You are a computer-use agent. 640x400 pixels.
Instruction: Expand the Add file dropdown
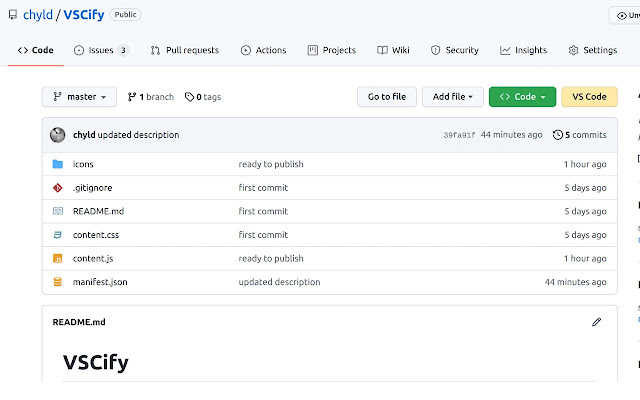point(453,97)
